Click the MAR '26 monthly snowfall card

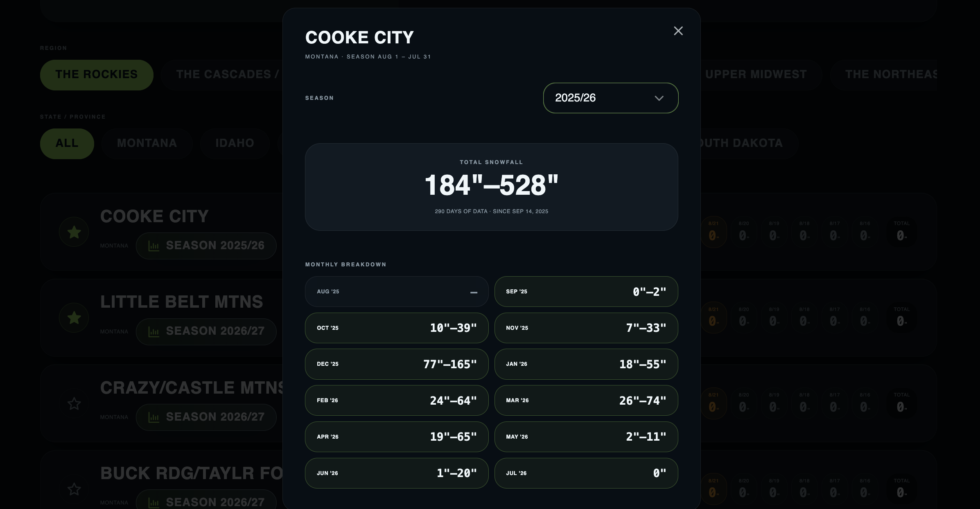(x=586, y=401)
